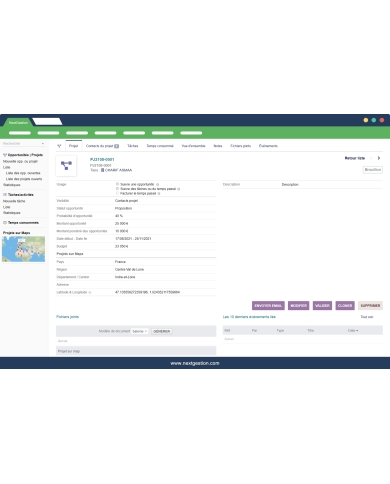The image size is (390, 484).
Task: Click the teal window control dot
Action: (374, 120)
